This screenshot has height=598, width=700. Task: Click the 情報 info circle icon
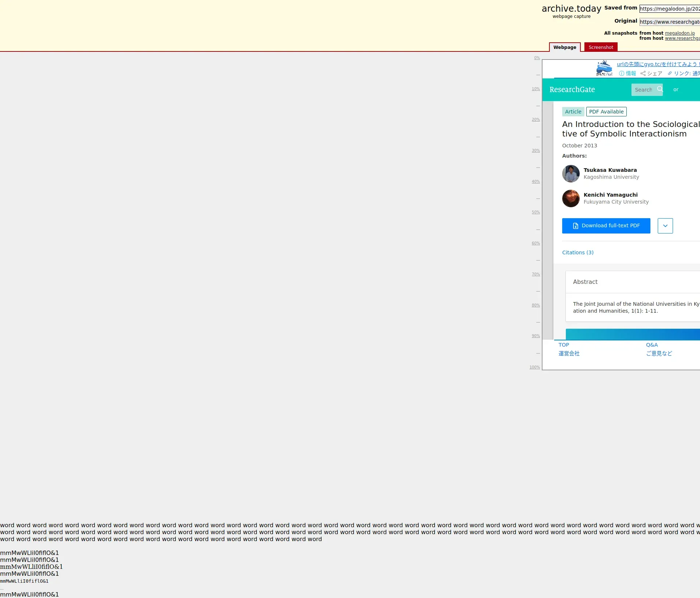click(622, 73)
